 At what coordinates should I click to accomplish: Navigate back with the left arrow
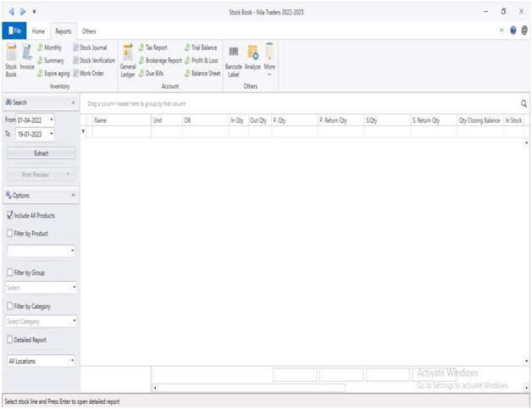click(x=12, y=12)
